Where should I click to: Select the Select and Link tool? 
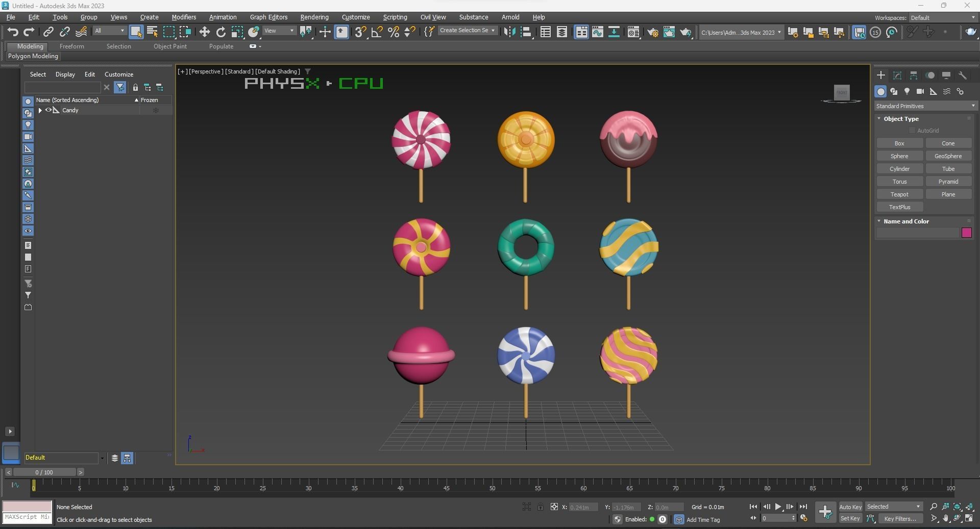click(48, 32)
